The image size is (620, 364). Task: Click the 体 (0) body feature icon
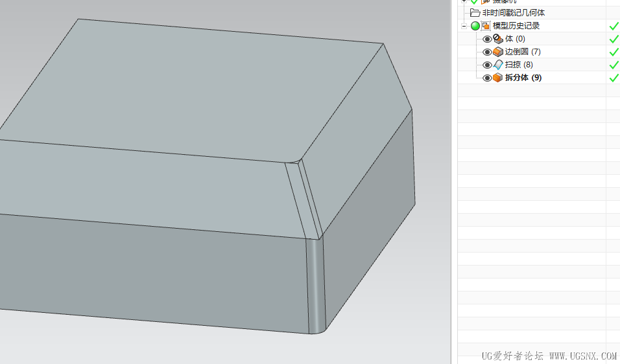(x=498, y=39)
